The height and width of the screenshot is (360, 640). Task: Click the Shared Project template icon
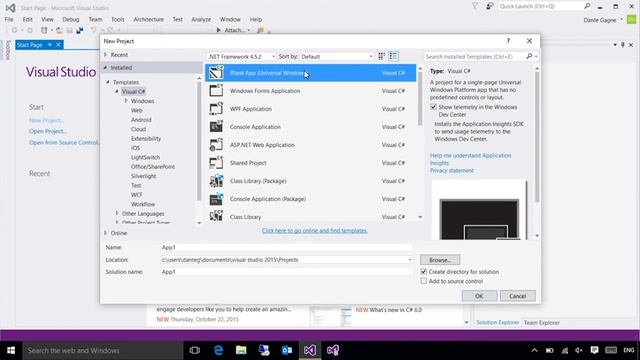pyautogui.click(x=216, y=162)
